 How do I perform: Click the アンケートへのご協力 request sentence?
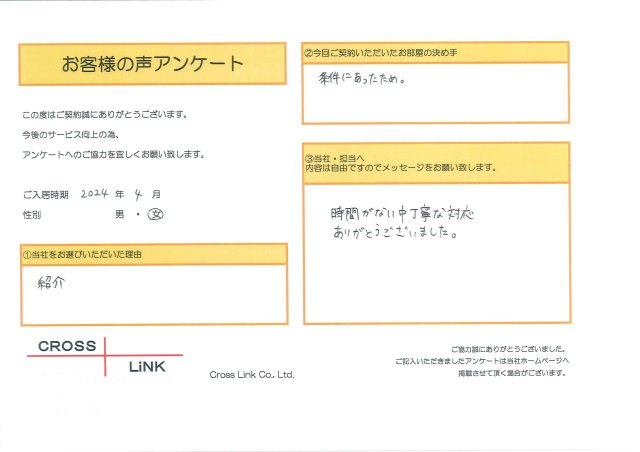(113, 154)
